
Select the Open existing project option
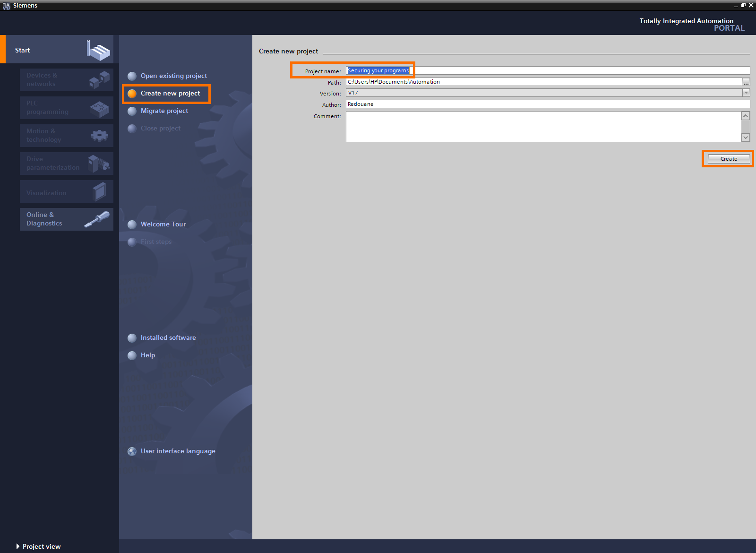[173, 76]
